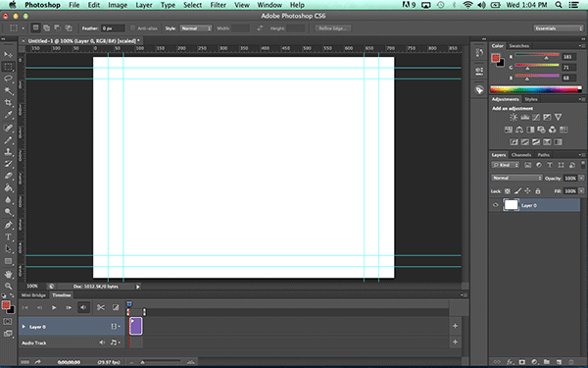Open the Essentials workspace dropdown

click(558, 28)
